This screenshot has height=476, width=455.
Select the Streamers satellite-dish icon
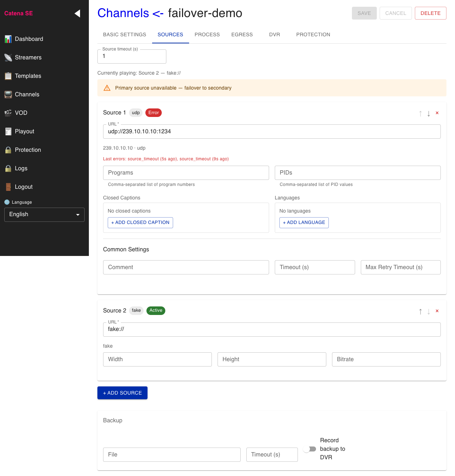[8, 57]
